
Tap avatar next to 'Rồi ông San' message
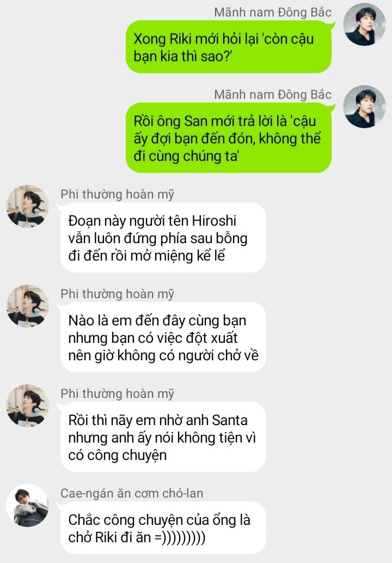[364, 107]
